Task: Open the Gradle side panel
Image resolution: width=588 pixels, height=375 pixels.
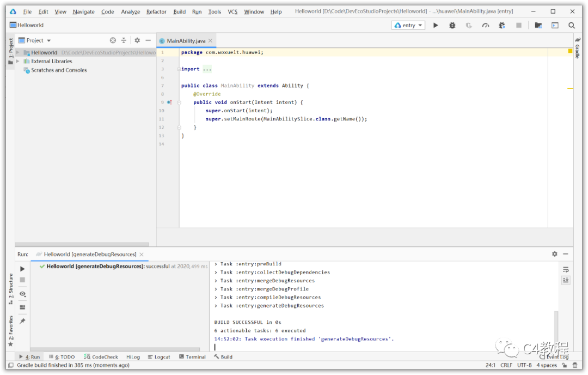Action: (577, 48)
